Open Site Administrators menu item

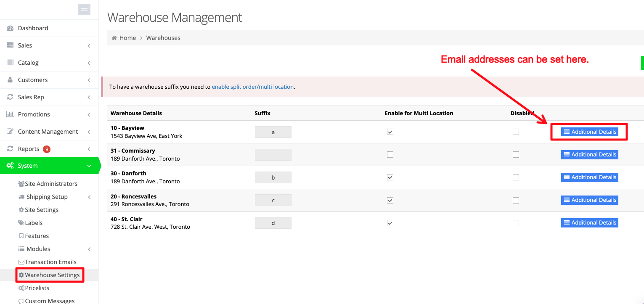(x=48, y=184)
